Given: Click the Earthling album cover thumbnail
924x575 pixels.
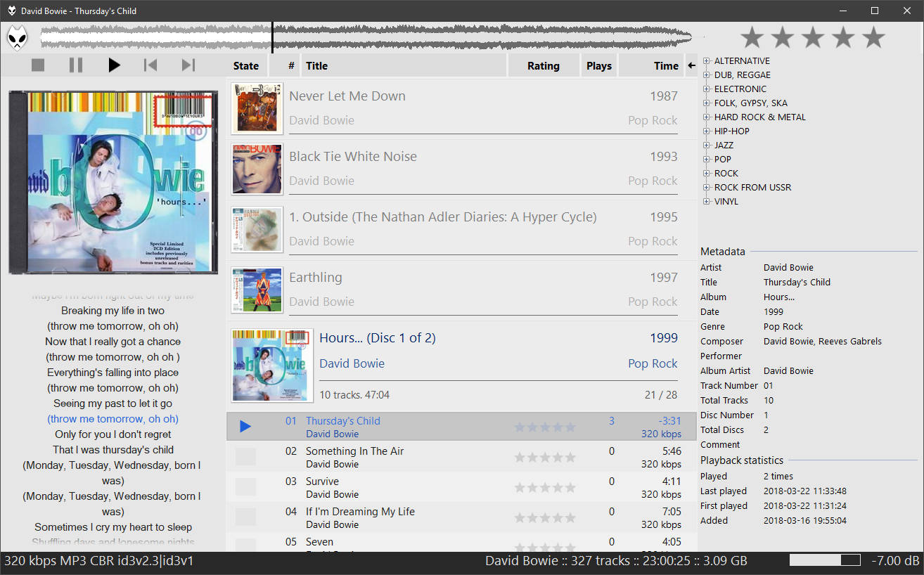Looking at the screenshot, I should (257, 290).
